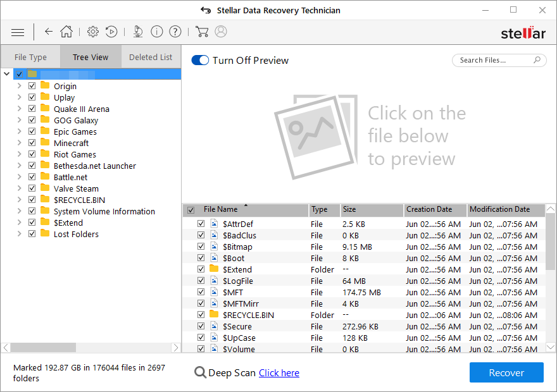Switch to the Deleted List tab
This screenshot has width=557, height=392.
(x=151, y=57)
